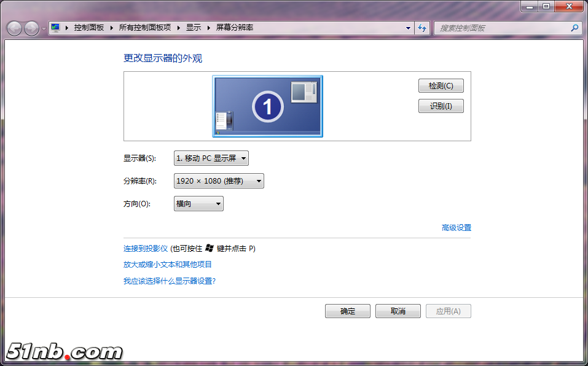Click the 检测(C) button

[441, 86]
